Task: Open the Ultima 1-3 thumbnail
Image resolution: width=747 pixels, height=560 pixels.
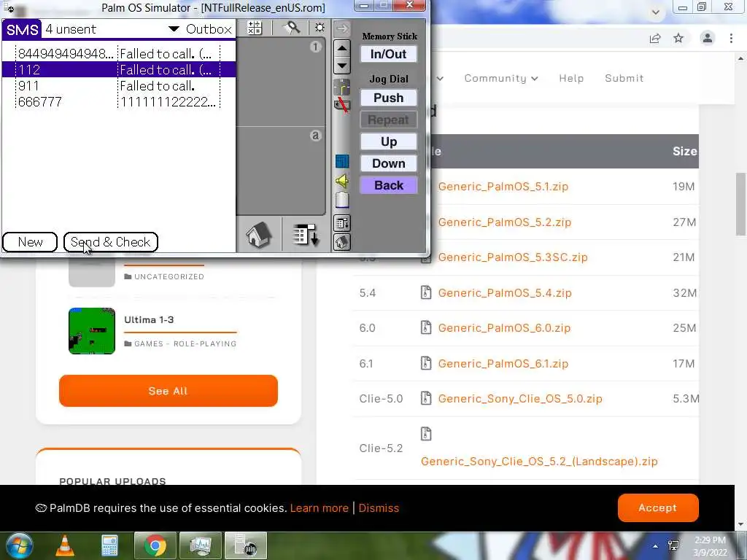Action: 92,331
